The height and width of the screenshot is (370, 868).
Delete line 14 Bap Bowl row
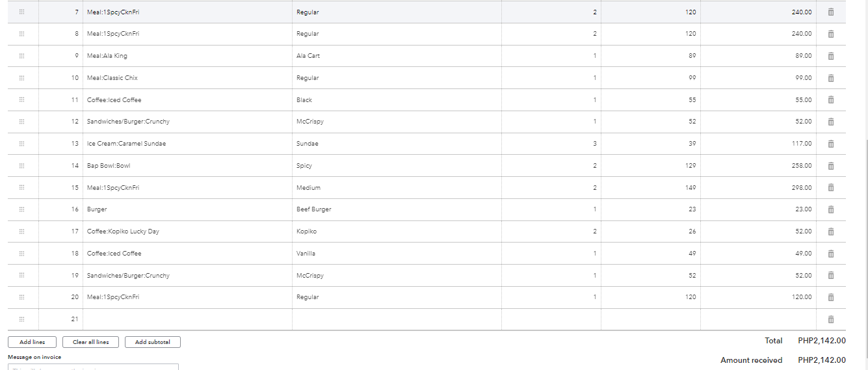[x=830, y=166]
